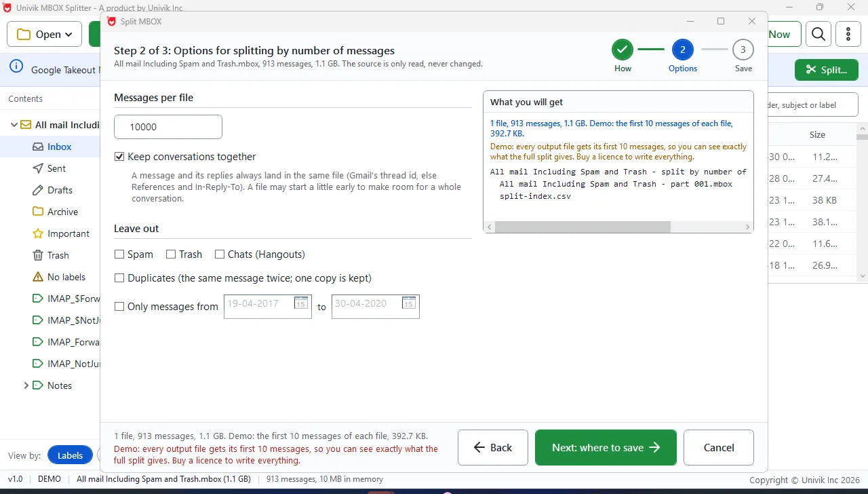The image size is (868, 494).
Task: Select IMAP_$NotJu label in sidebar
Action: [73, 320]
